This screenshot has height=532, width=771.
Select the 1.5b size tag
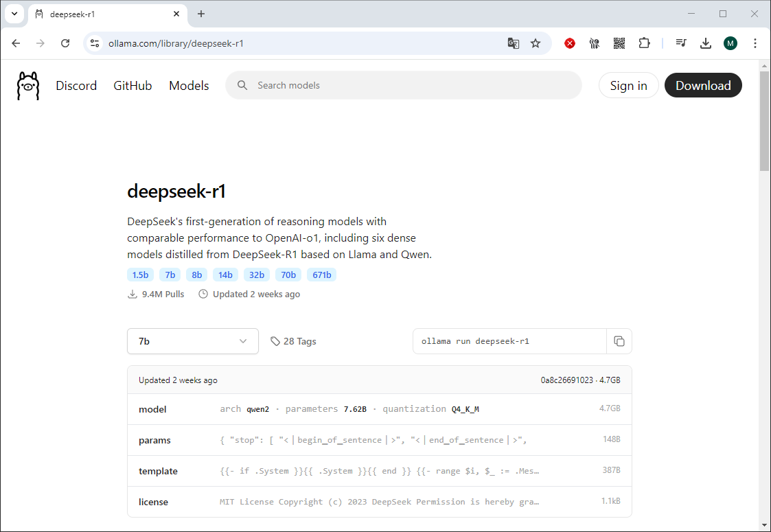click(x=140, y=275)
